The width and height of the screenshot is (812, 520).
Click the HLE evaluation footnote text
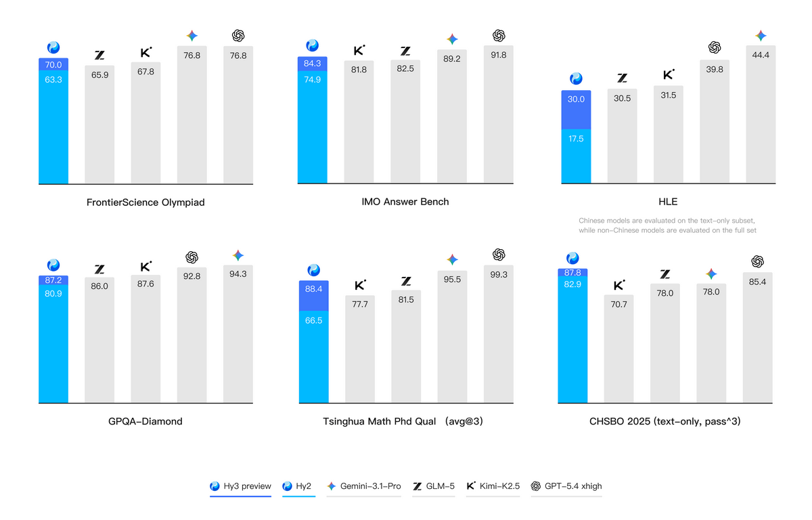click(x=667, y=225)
